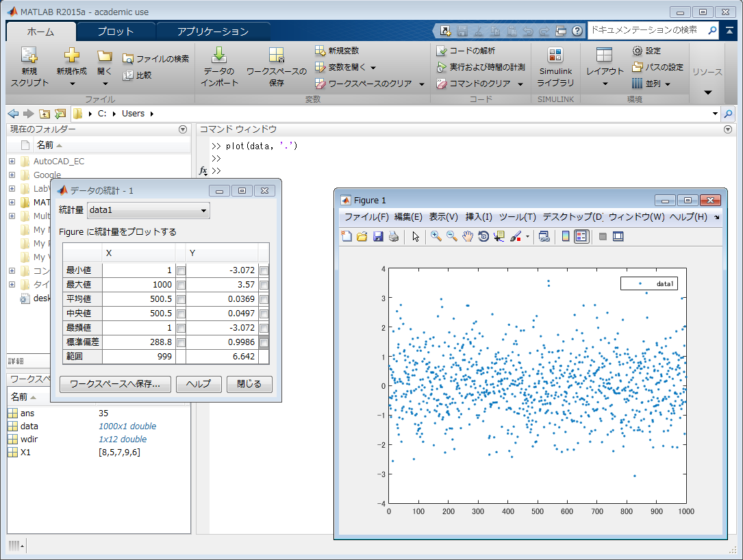The width and height of the screenshot is (743, 560).
Task: Click the documentation search field
Action: (648, 30)
